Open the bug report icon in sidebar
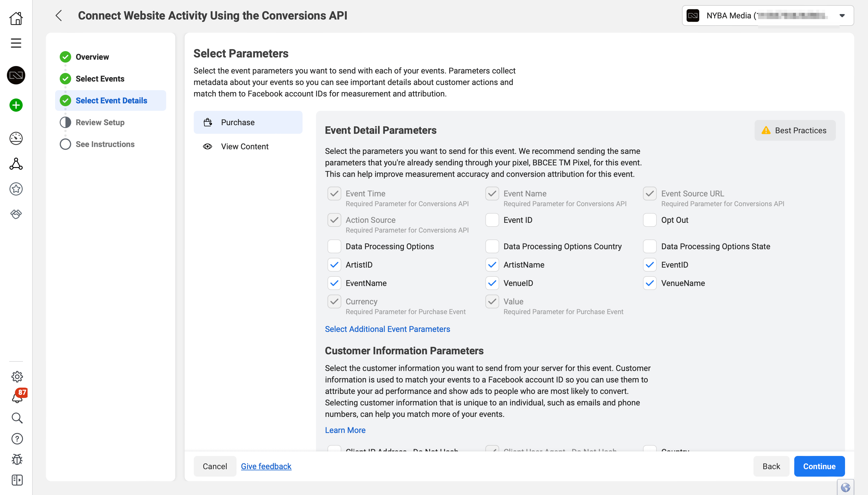The height and width of the screenshot is (495, 868). tap(17, 459)
